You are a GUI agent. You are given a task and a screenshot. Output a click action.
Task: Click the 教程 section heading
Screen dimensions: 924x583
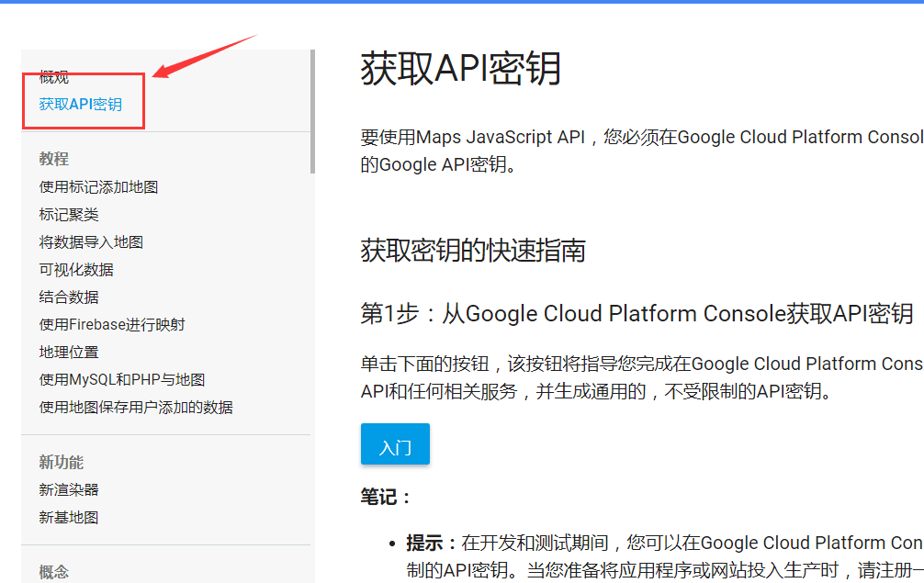click(53, 159)
